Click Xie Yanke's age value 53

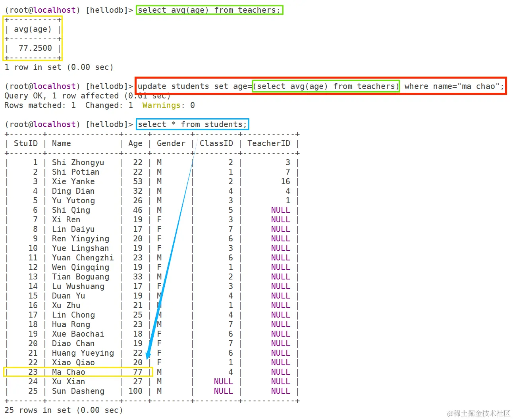pos(138,181)
